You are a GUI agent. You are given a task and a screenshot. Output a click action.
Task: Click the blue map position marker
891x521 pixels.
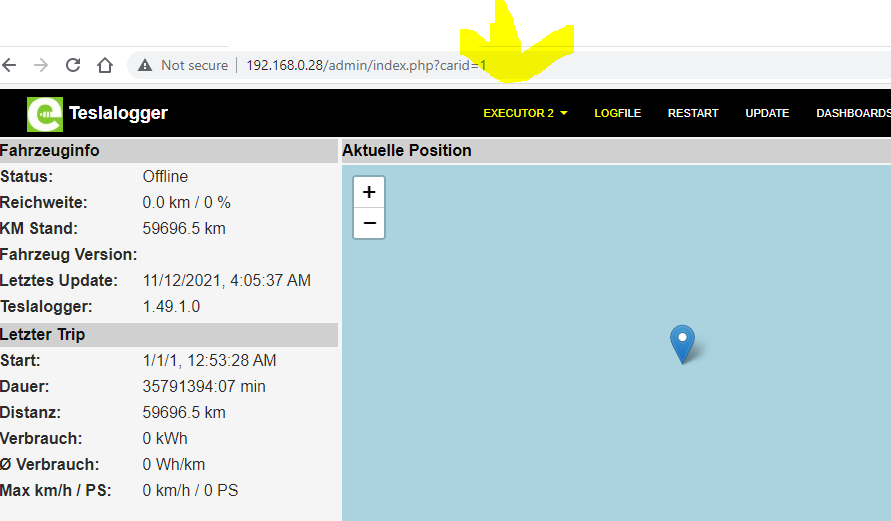[682, 344]
